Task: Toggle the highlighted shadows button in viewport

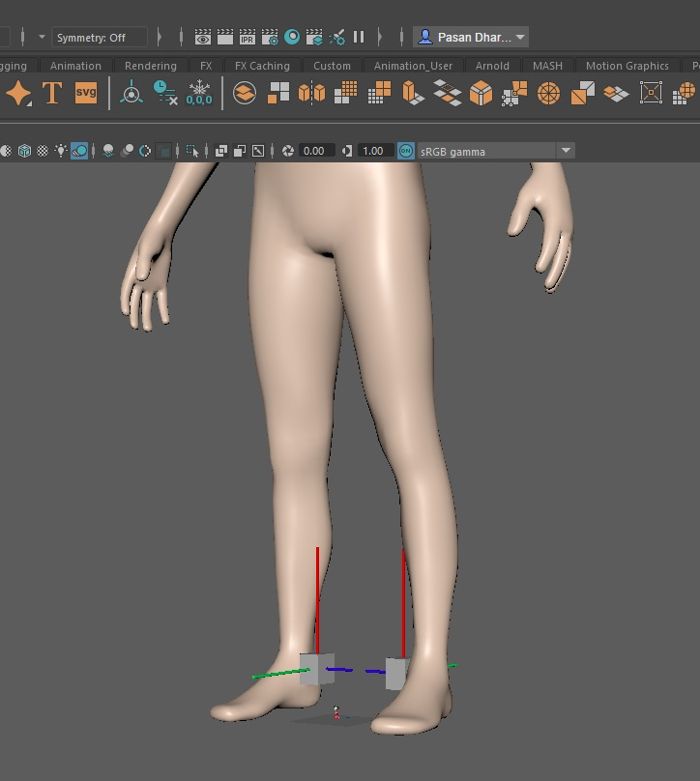Action: pyautogui.click(x=79, y=151)
